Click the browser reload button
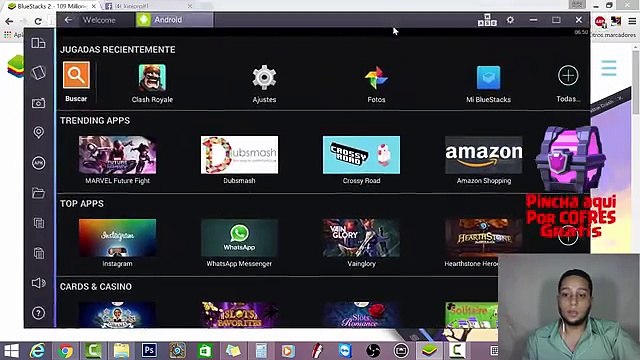 [38, 21]
